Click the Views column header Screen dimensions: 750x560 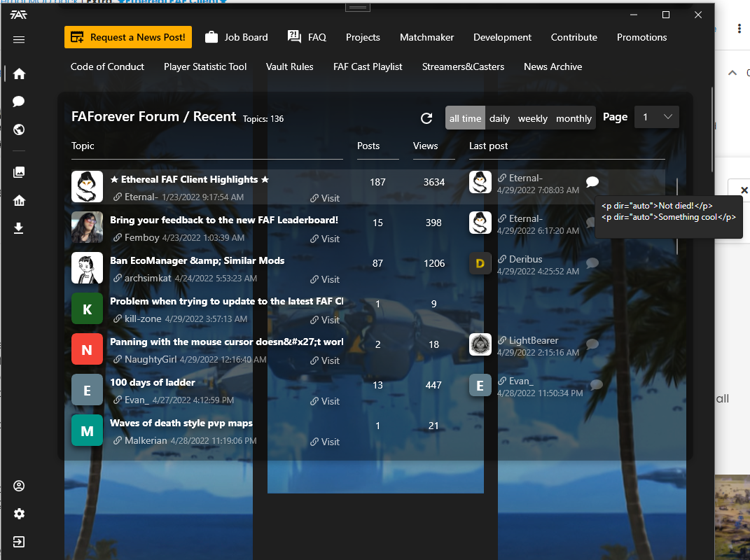coord(425,146)
